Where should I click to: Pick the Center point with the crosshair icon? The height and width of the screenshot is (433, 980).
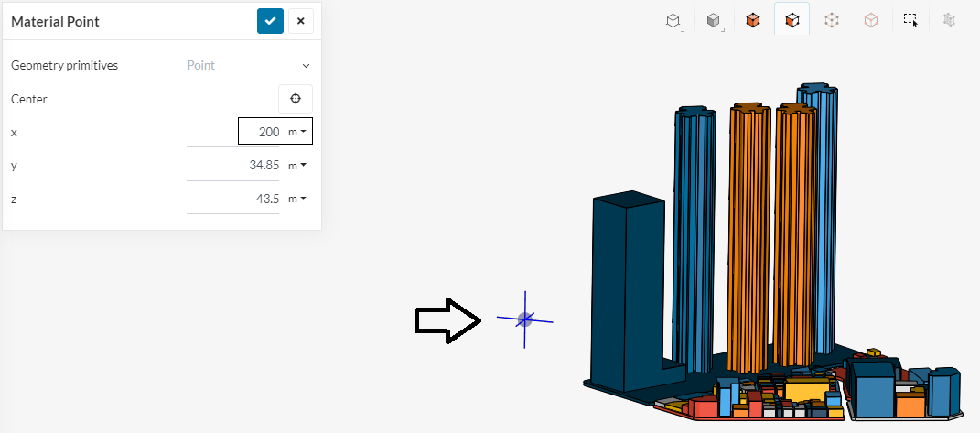(295, 99)
